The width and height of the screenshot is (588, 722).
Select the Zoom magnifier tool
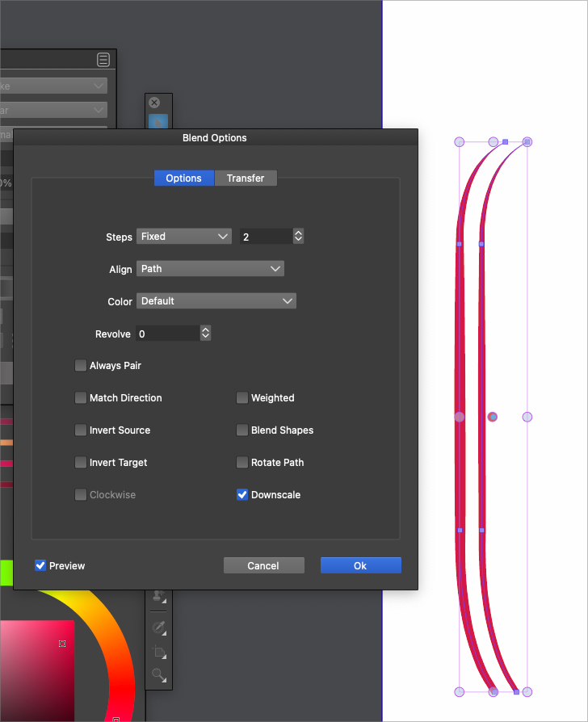click(x=158, y=675)
